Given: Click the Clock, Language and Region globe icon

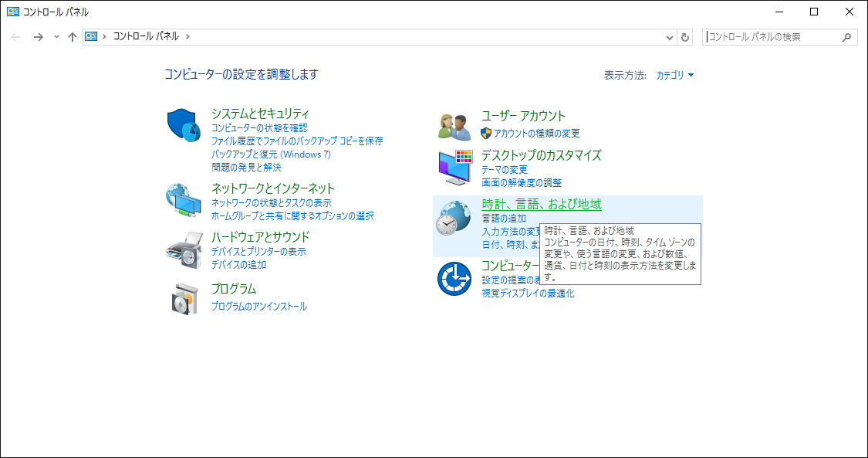Looking at the screenshot, I should point(454,217).
